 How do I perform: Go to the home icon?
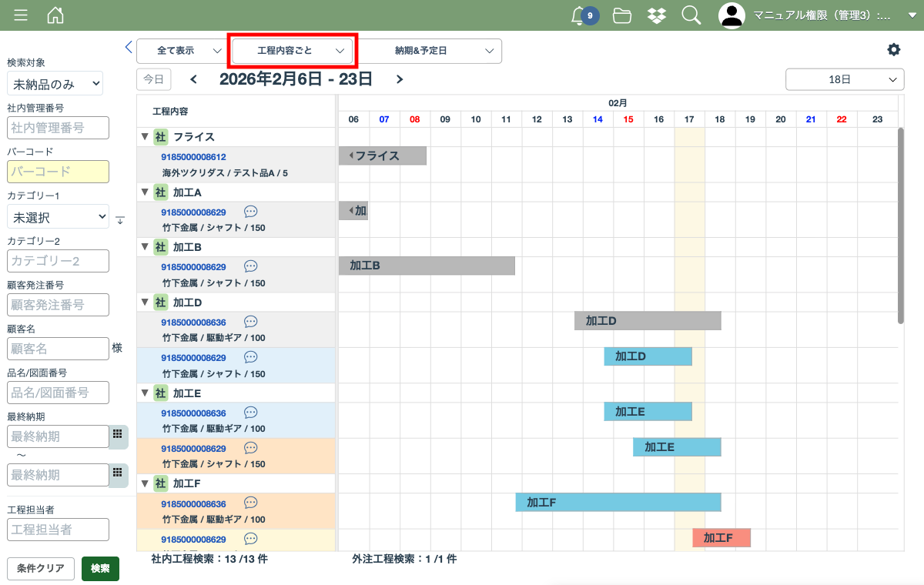pos(55,15)
